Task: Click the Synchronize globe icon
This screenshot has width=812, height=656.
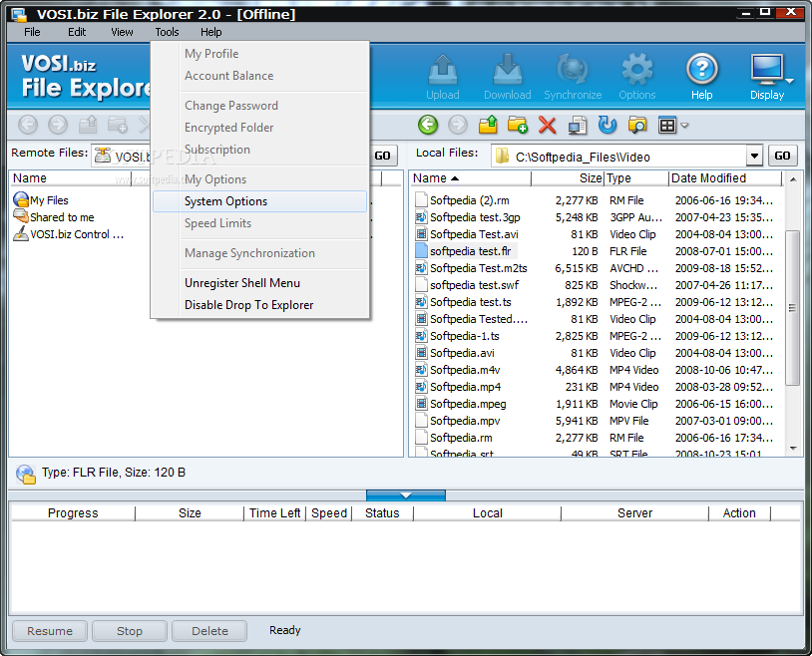Action: [x=573, y=76]
